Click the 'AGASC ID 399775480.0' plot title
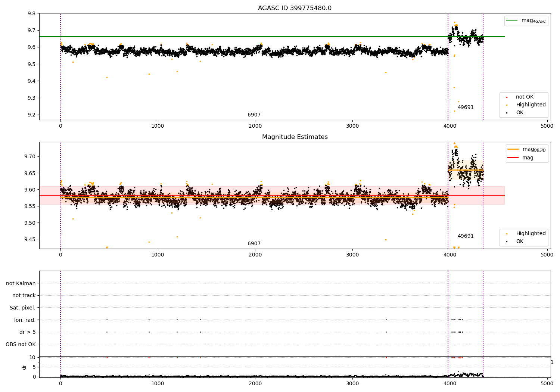 point(295,8)
